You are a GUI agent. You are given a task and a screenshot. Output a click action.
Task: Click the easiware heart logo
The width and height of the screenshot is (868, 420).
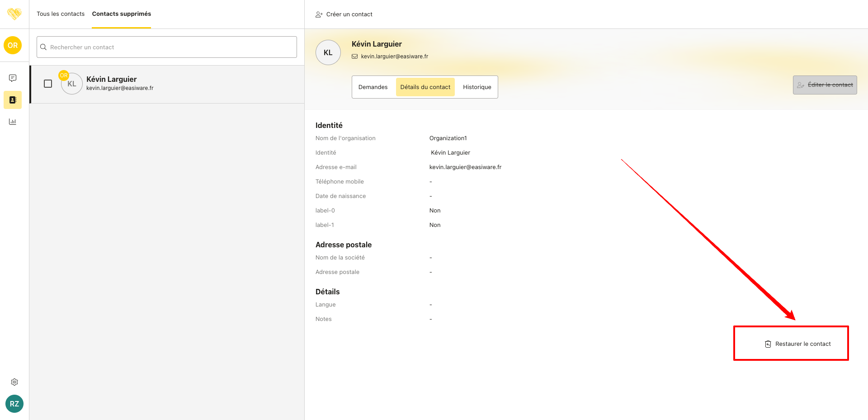click(x=14, y=14)
